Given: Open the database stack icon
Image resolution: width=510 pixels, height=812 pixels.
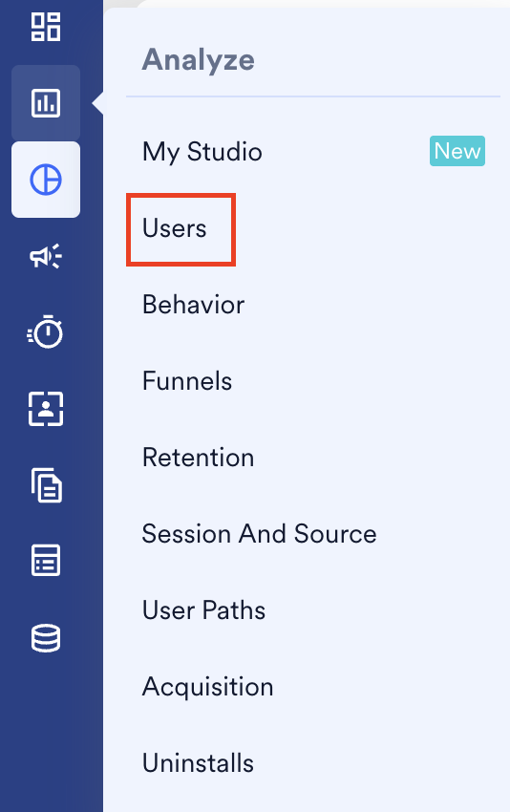Looking at the screenshot, I should [46, 638].
